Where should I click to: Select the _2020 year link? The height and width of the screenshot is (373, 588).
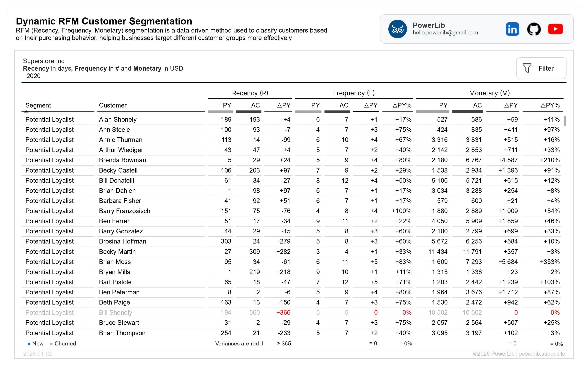32,76
